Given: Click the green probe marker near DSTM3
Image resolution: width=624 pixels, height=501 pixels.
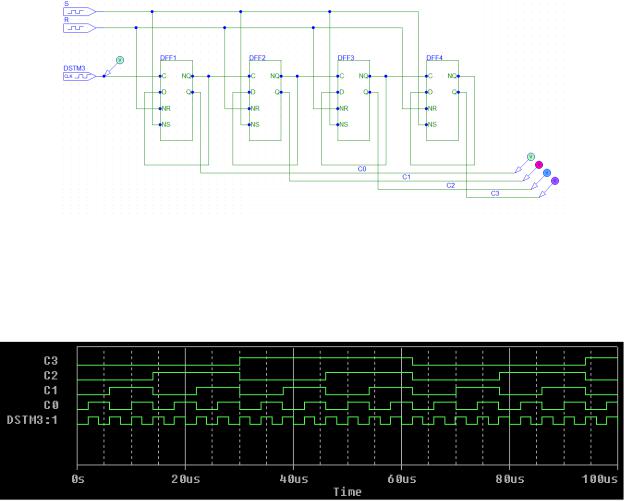Looking at the screenshot, I should (120, 60).
